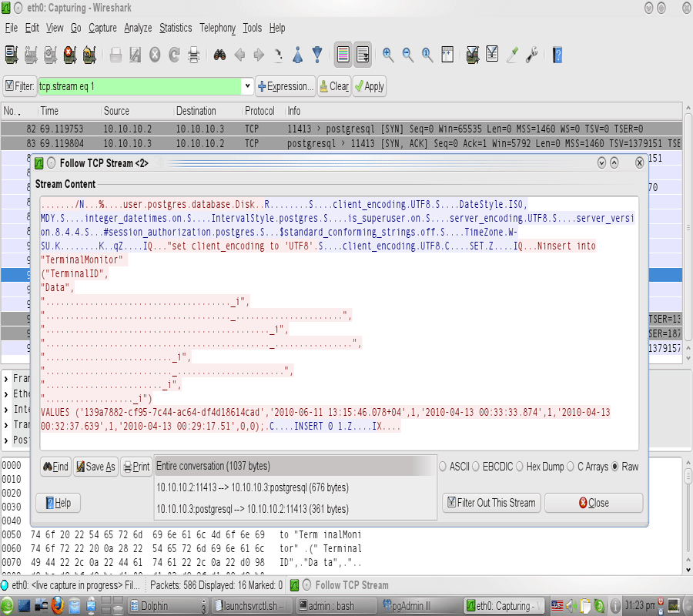This screenshot has width=693, height=616.
Task: Open the Telephony menu
Action: coord(217,28)
